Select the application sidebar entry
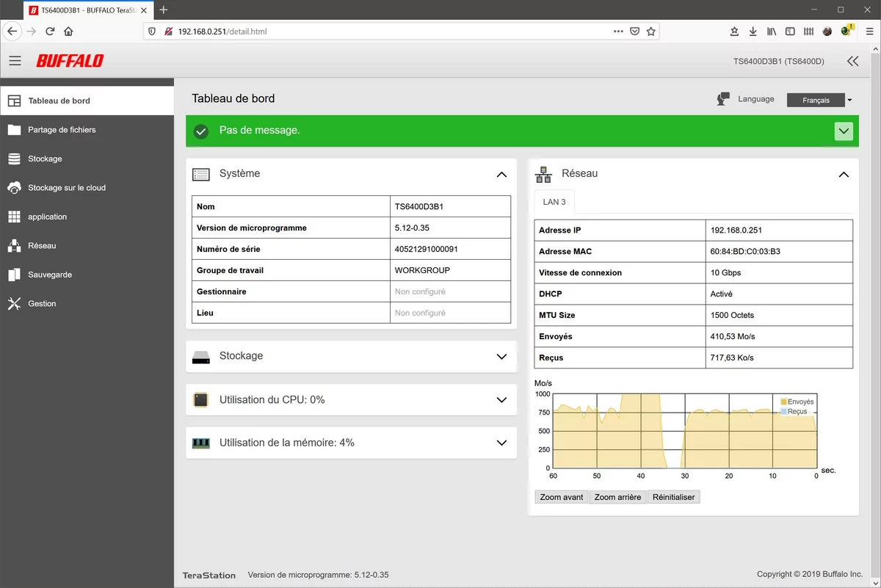The height and width of the screenshot is (588, 881). click(87, 217)
